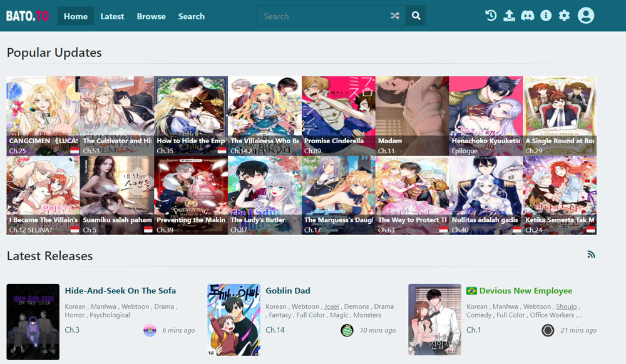The width and height of the screenshot is (626, 364).
Task: Click the Latest Releases RSS feed icon
Action: tap(592, 255)
